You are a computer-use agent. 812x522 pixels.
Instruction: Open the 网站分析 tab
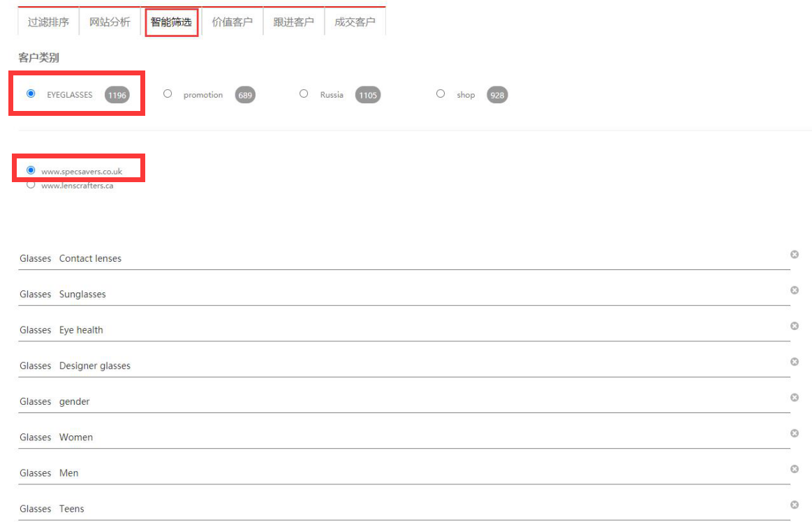[110, 22]
